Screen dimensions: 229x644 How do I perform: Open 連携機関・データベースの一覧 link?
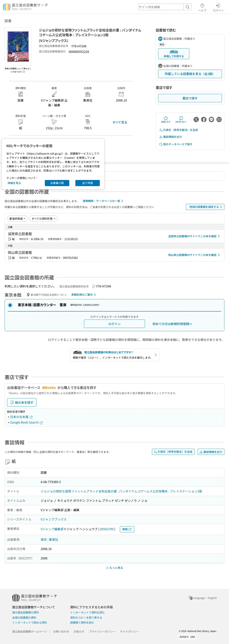click(x=103, y=201)
